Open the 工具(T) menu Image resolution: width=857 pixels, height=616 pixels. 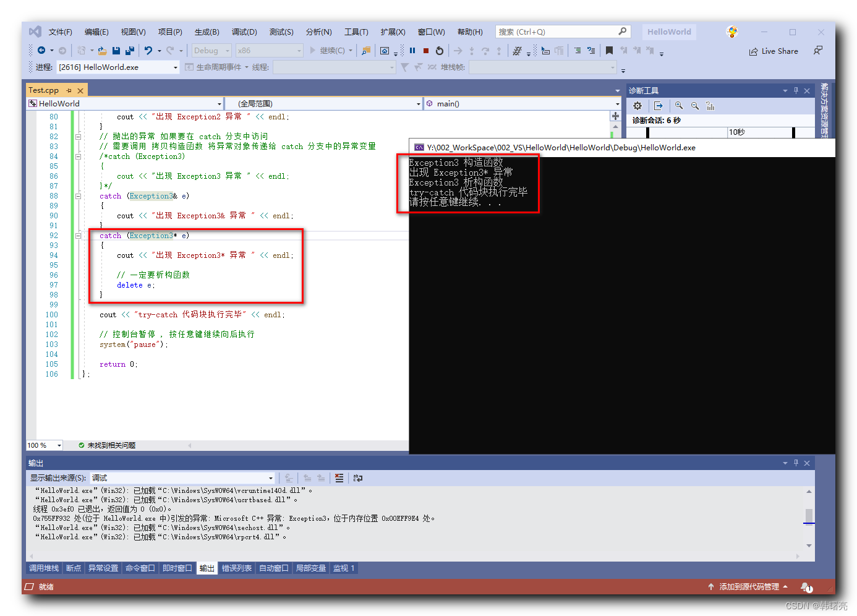pos(356,32)
